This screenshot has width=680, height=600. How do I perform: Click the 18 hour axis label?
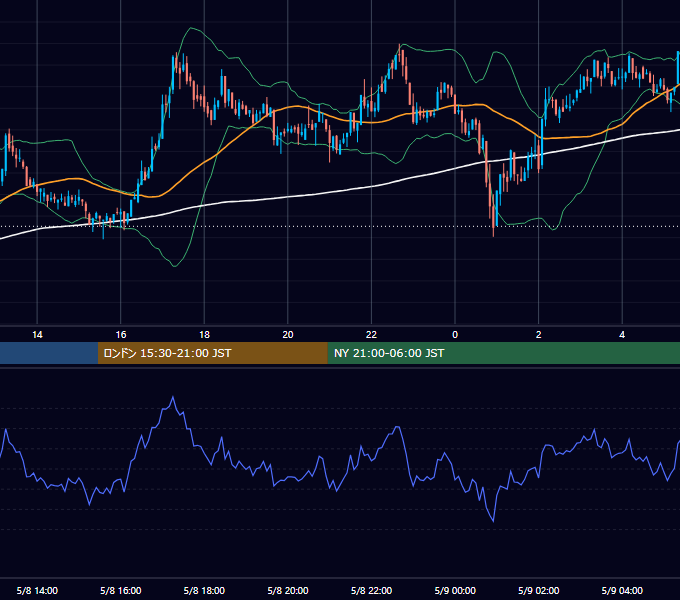[204, 335]
